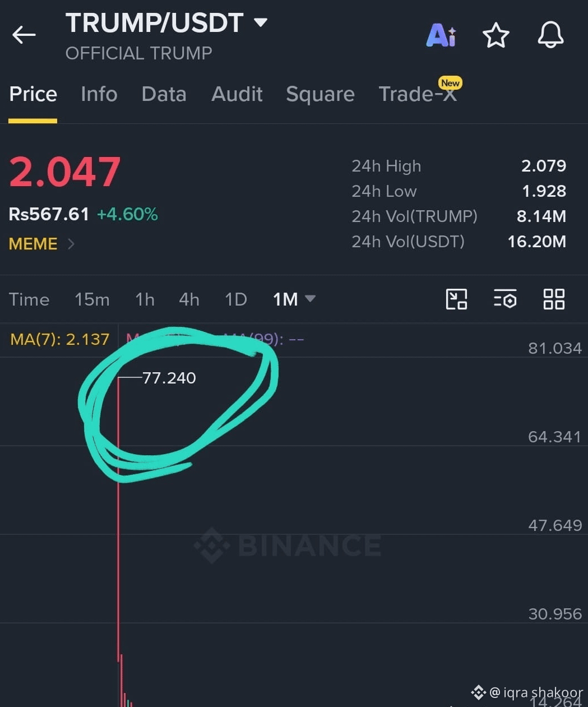The height and width of the screenshot is (707, 588).
Task: Open price alert bell icon
Action: click(550, 35)
